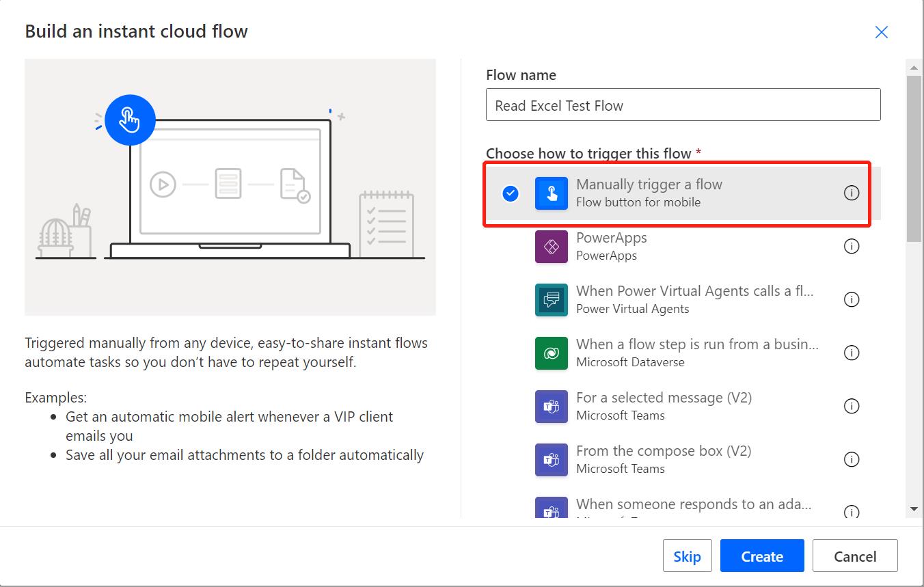Screen dimensions: 924x587
Task: Click the green Microsoft Dataverse connector icon
Action: tap(551, 353)
